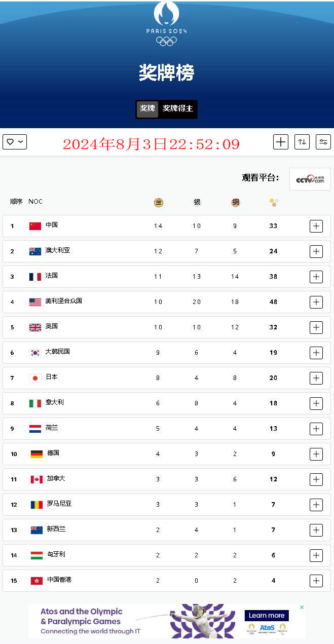This screenshot has height=644, width=334.
Task: Sort by gold medal column icon
Action: tap(159, 203)
